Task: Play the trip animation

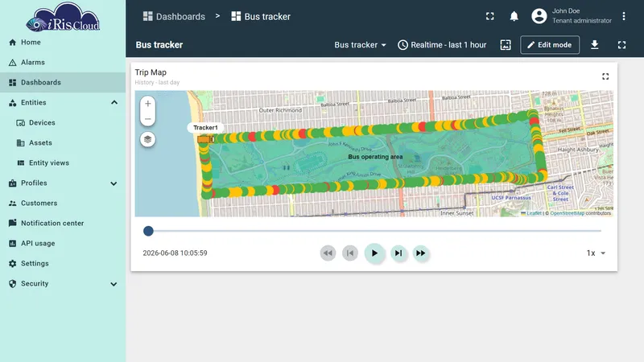Action: pyautogui.click(x=374, y=253)
